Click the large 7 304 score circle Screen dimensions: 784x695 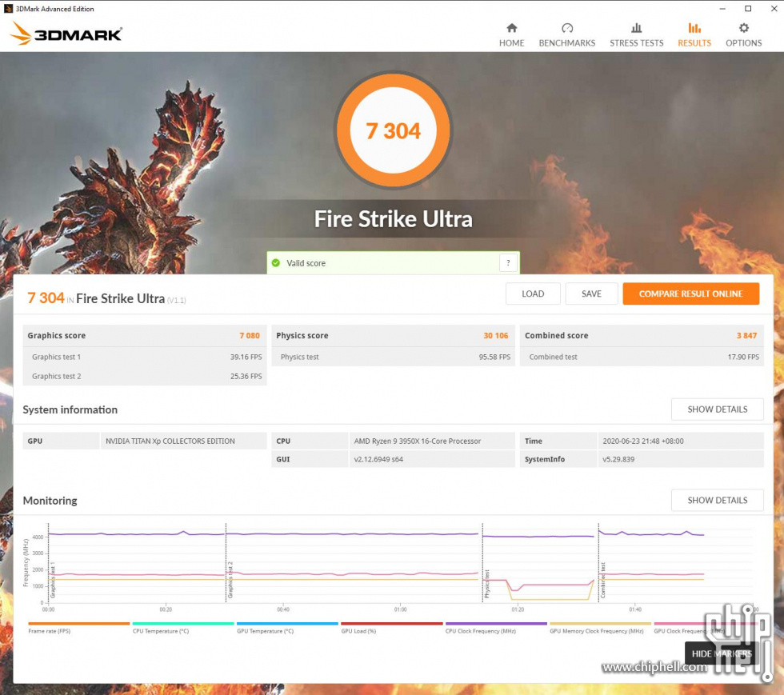(x=393, y=130)
